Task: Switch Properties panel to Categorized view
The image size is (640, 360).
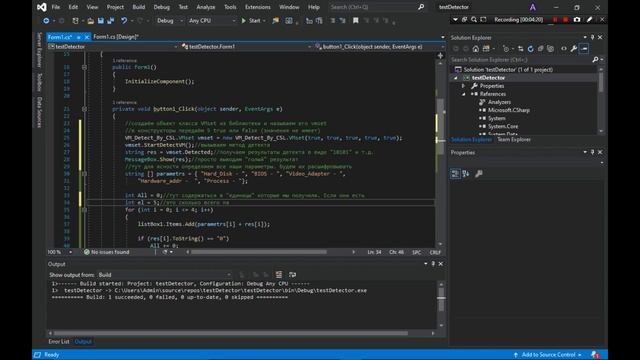Action: [455, 174]
